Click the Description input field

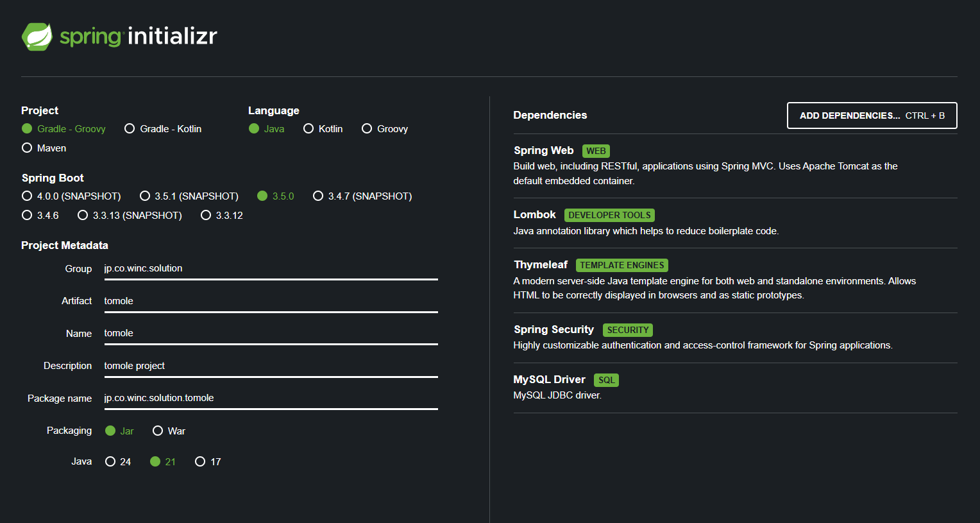coord(271,366)
